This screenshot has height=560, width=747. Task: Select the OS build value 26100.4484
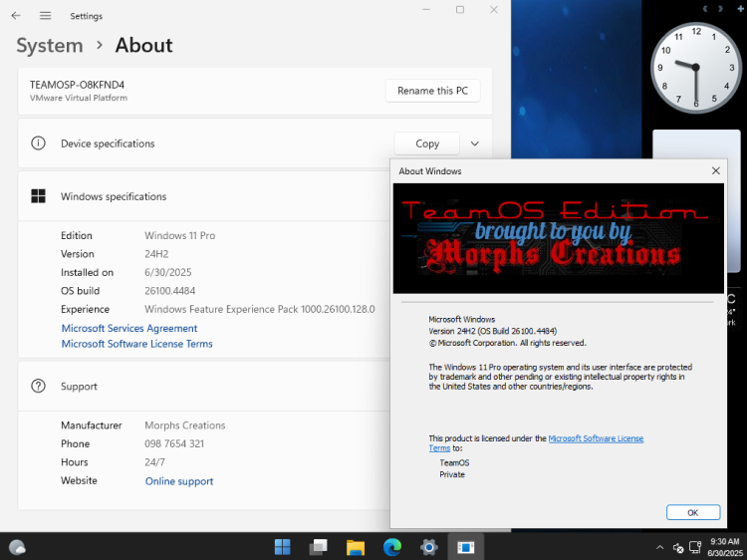point(170,291)
